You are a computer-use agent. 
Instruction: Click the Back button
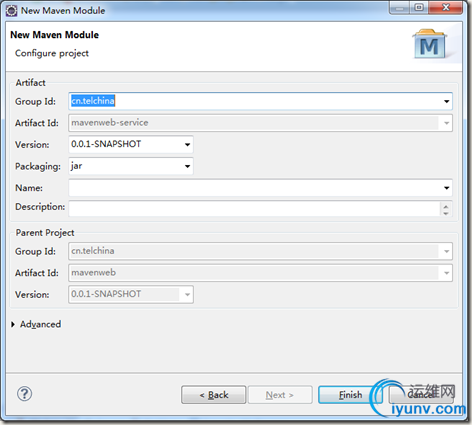tap(213, 395)
